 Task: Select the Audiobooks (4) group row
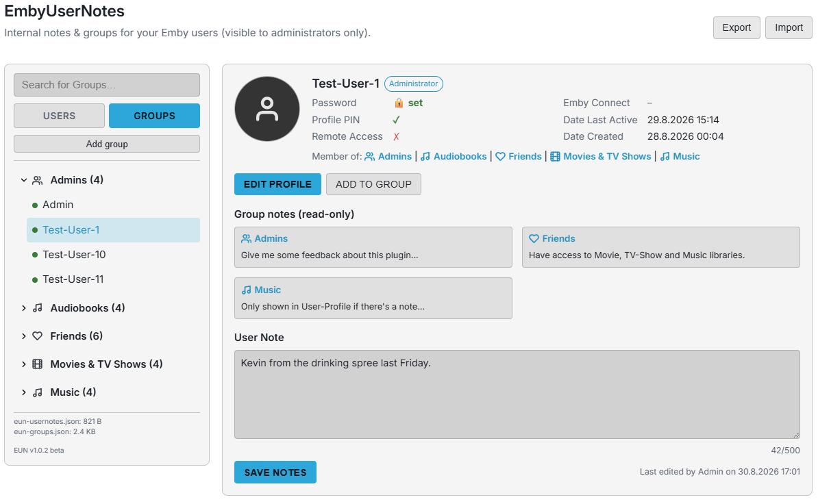88,308
